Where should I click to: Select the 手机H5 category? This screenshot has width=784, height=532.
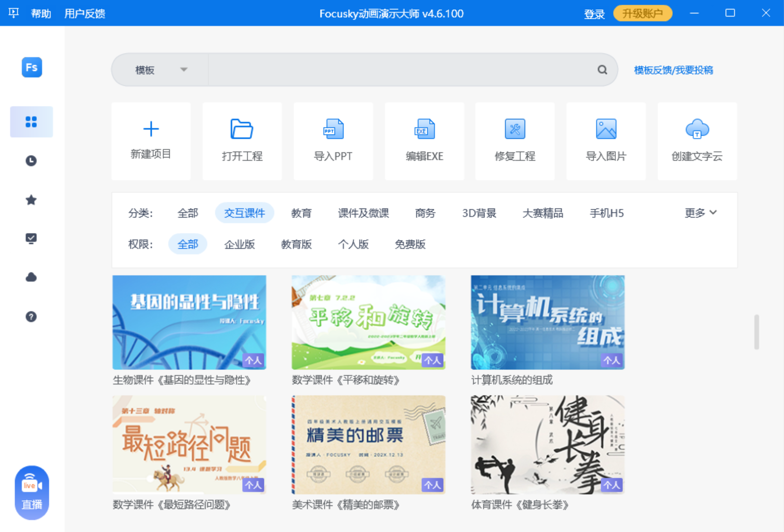pyautogui.click(x=607, y=213)
